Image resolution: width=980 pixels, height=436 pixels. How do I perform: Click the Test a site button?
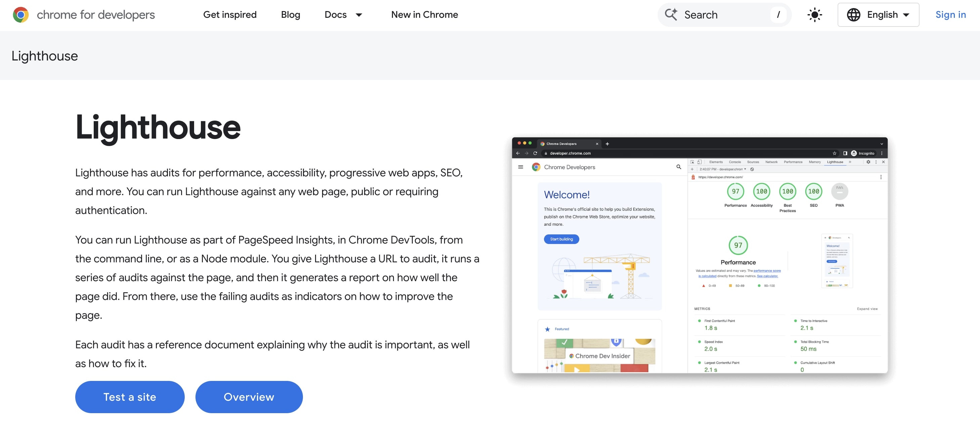click(130, 397)
